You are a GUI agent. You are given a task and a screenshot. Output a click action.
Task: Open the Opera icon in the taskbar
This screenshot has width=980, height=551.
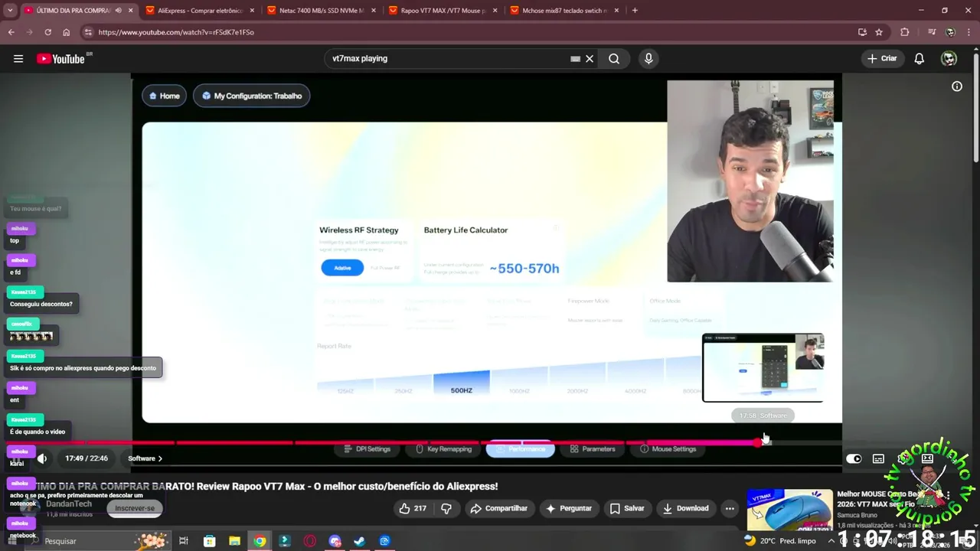click(309, 541)
